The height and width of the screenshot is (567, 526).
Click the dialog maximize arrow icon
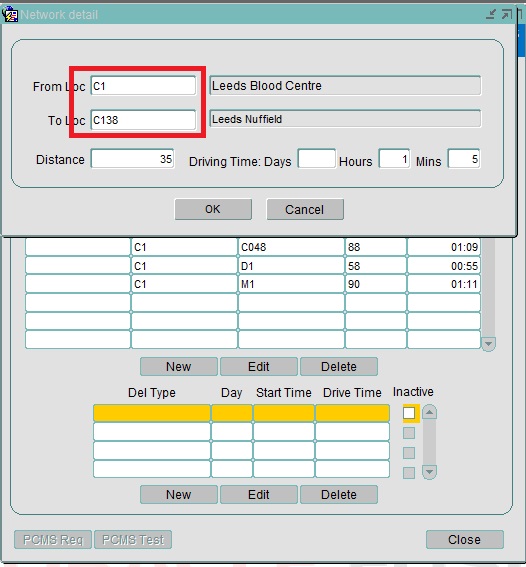tap(506, 14)
